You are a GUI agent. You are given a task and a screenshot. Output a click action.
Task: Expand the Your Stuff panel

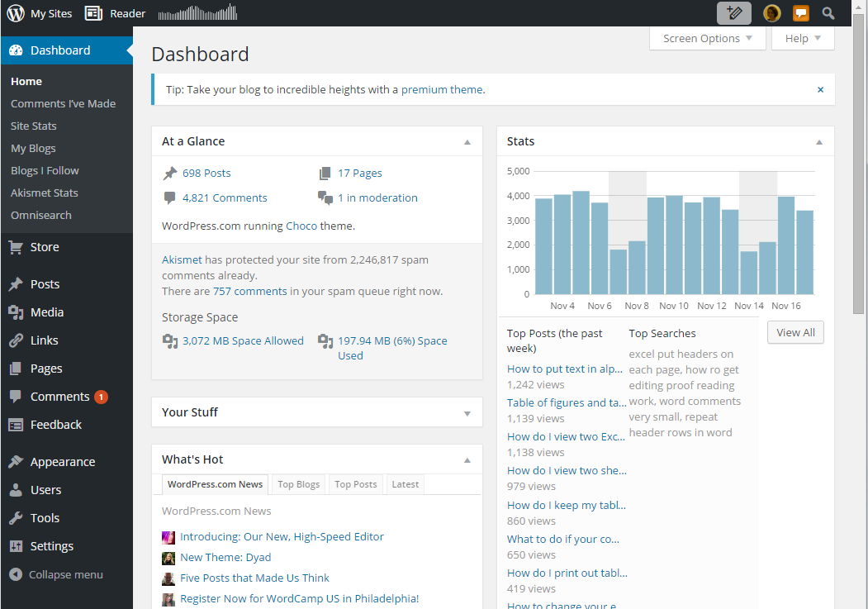point(467,413)
